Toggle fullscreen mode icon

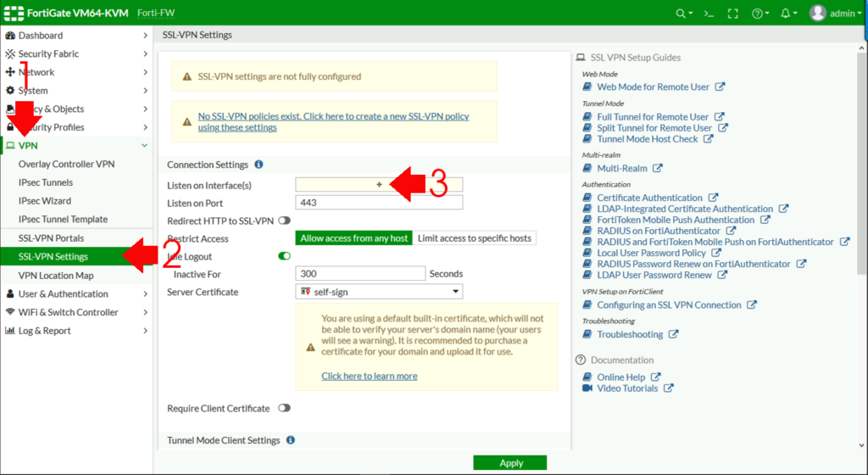[x=733, y=14]
